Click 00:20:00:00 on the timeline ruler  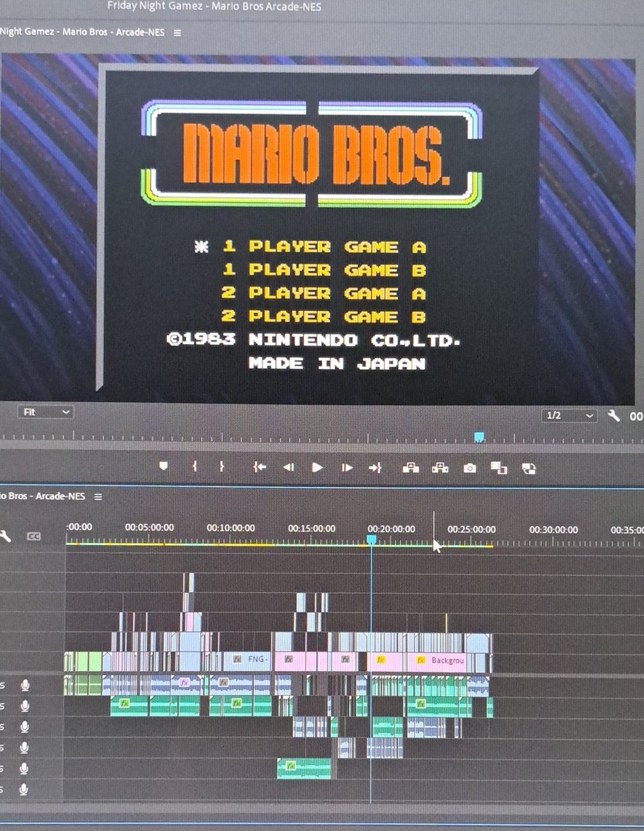click(x=391, y=529)
